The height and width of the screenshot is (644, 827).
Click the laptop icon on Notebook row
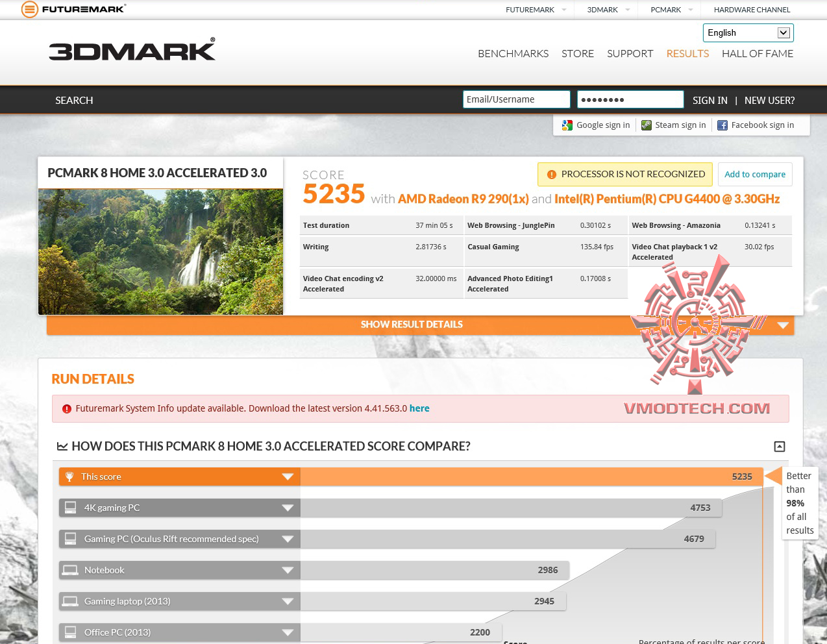click(x=70, y=570)
